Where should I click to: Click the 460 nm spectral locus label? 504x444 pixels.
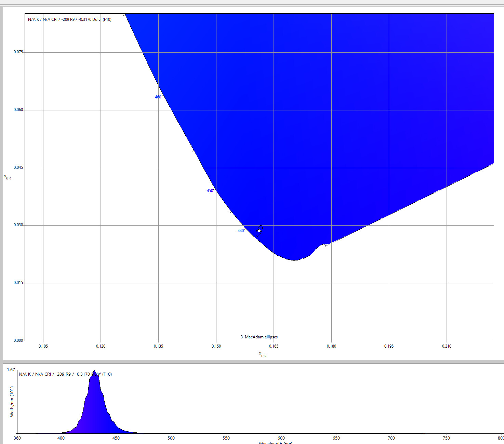(158, 97)
